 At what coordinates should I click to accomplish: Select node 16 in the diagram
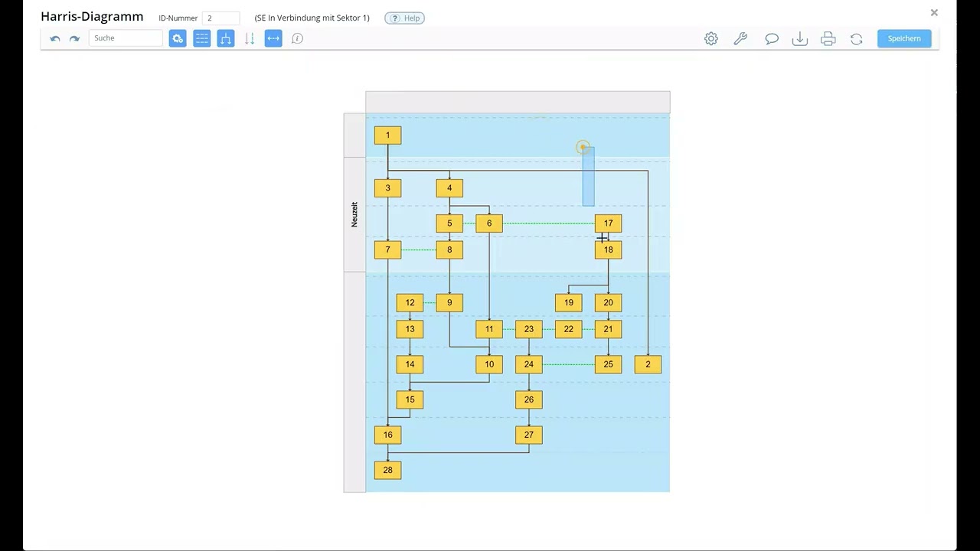coord(387,435)
